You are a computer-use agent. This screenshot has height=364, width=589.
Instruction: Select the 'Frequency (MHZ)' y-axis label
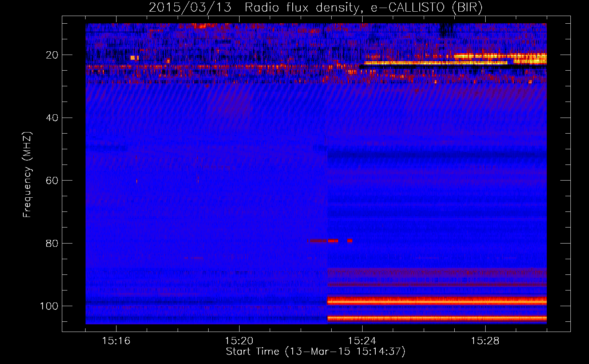pyautogui.click(x=27, y=174)
